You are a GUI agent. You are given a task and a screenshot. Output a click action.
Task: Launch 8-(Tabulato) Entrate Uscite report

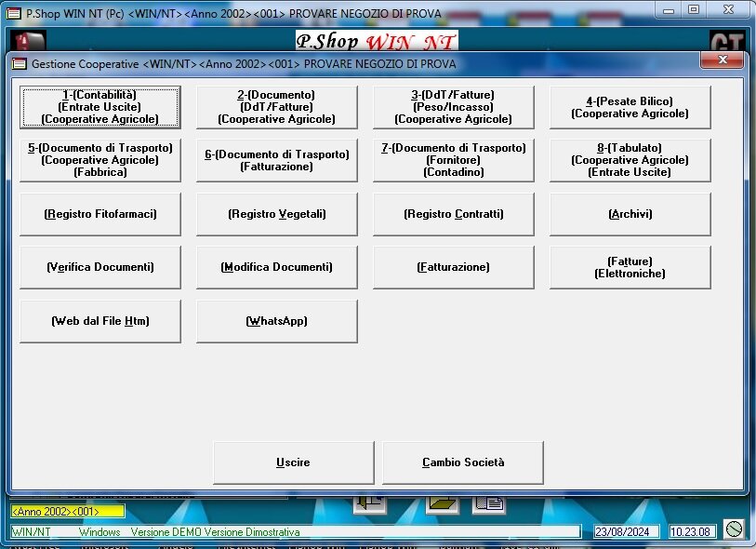click(x=630, y=161)
